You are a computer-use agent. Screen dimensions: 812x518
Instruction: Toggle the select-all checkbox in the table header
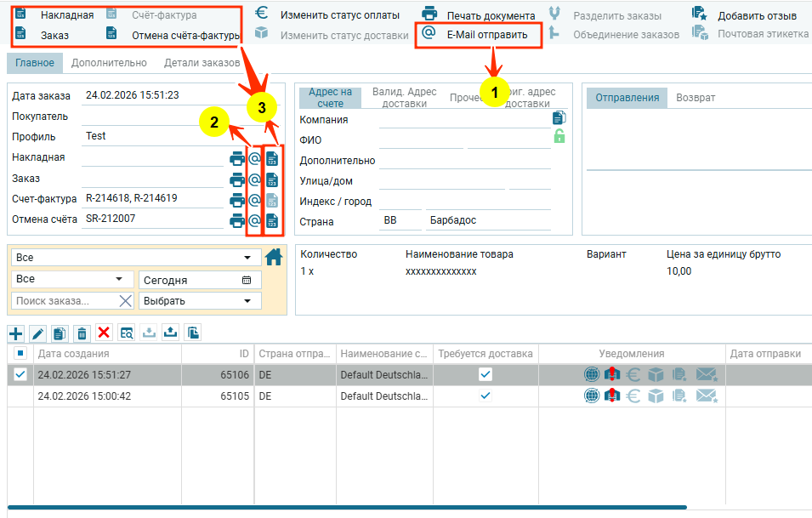pos(20,353)
